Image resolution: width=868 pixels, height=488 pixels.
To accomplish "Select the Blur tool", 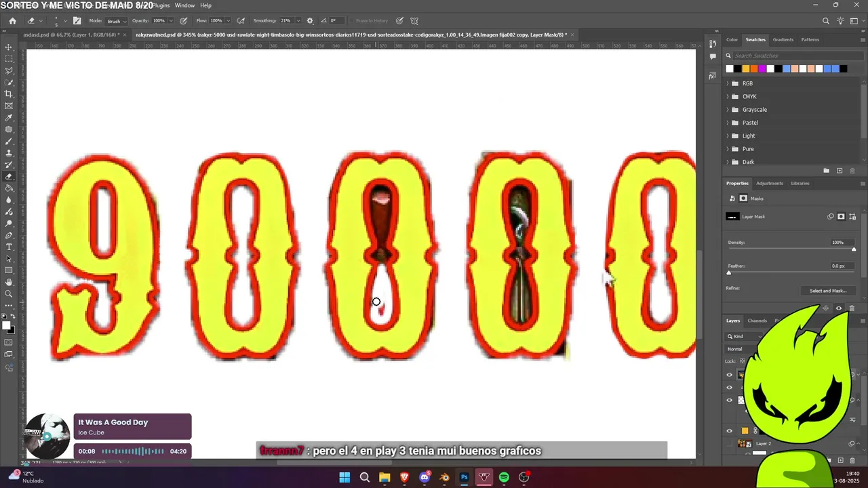I will (x=9, y=200).
